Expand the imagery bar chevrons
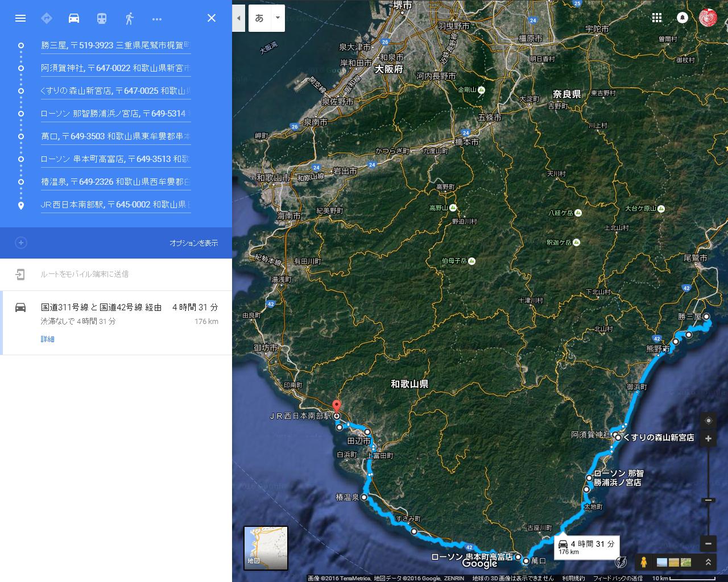Screen dimensions: 728x582 tap(708, 562)
